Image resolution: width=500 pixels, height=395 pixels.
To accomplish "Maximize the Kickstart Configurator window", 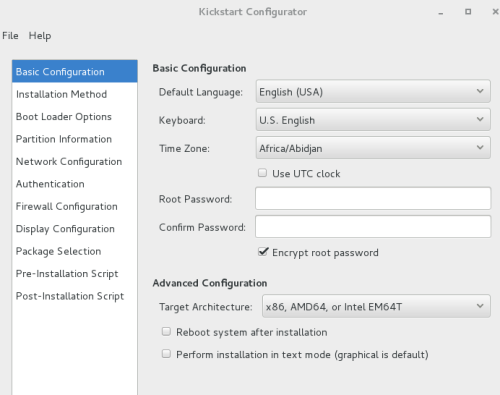I will (468, 12).
